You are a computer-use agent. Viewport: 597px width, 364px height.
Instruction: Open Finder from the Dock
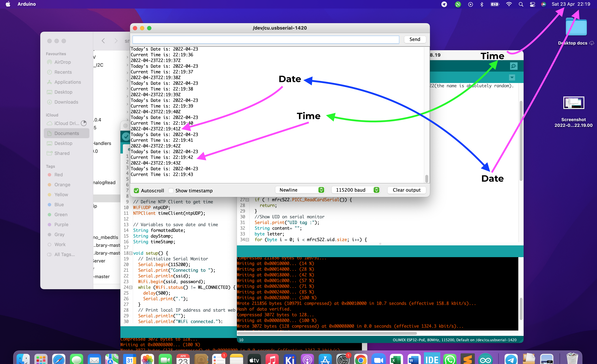[23, 359]
